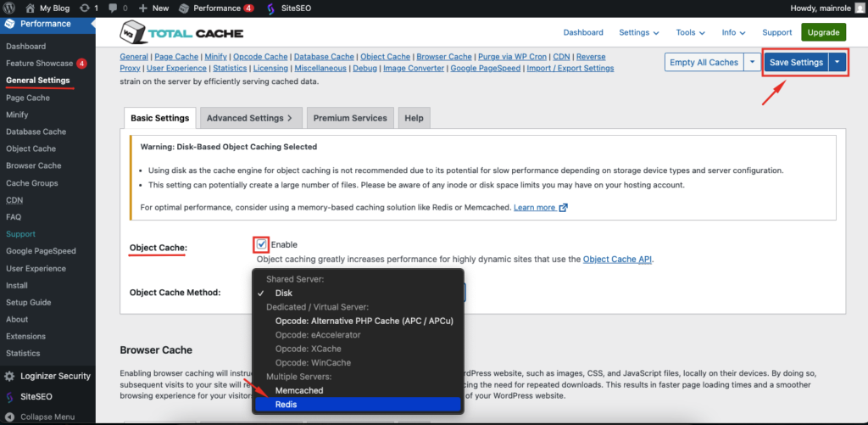Click the W3 Total Cache logo

coord(181,33)
